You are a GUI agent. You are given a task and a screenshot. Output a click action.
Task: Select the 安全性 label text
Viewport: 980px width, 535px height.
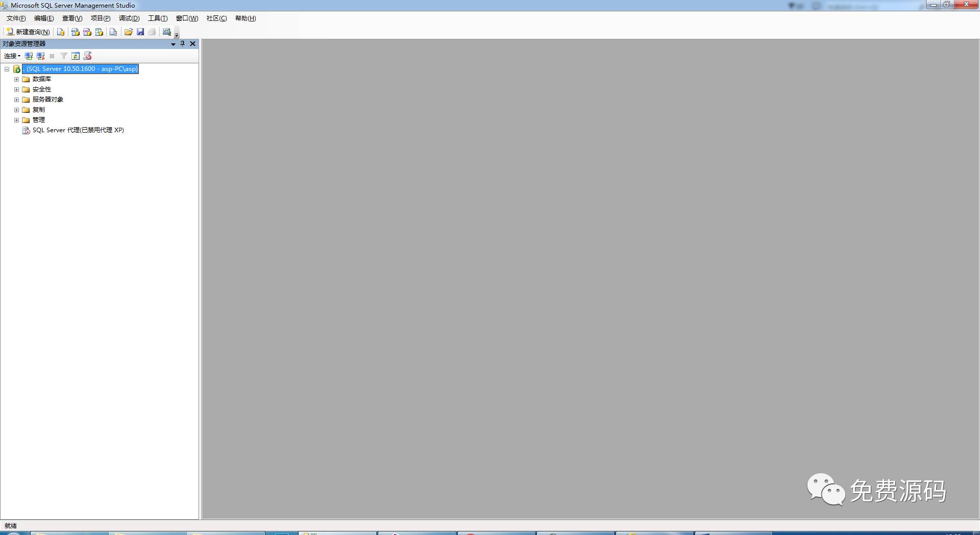[42, 89]
